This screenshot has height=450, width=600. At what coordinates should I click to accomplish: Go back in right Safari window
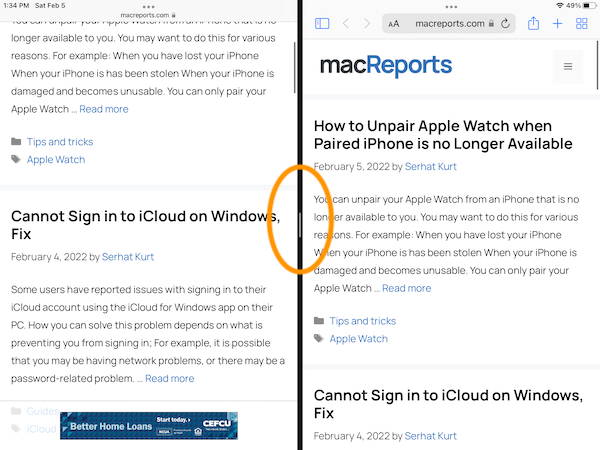click(x=346, y=24)
